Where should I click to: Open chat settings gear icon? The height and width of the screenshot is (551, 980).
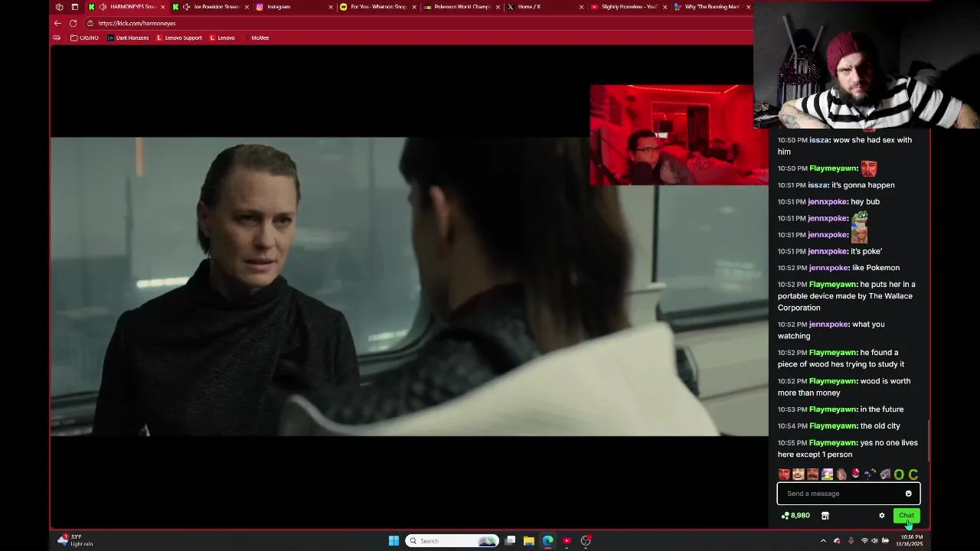click(x=881, y=516)
